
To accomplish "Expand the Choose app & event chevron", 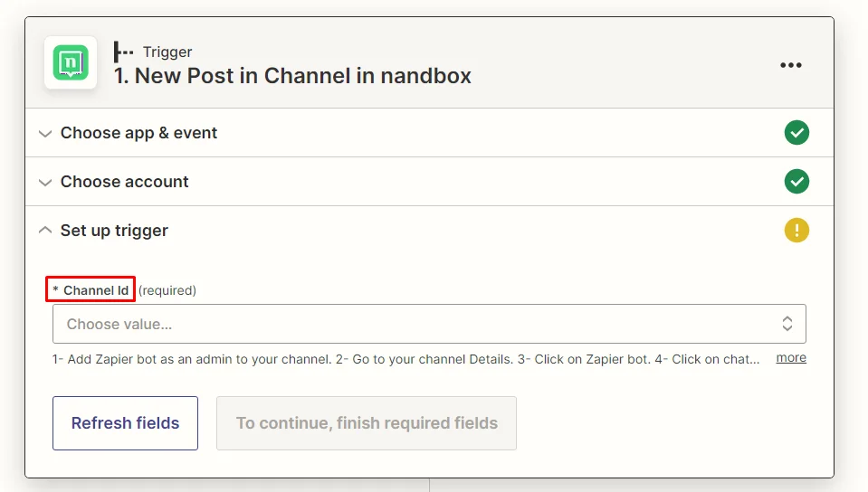I will click(x=45, y=133).
